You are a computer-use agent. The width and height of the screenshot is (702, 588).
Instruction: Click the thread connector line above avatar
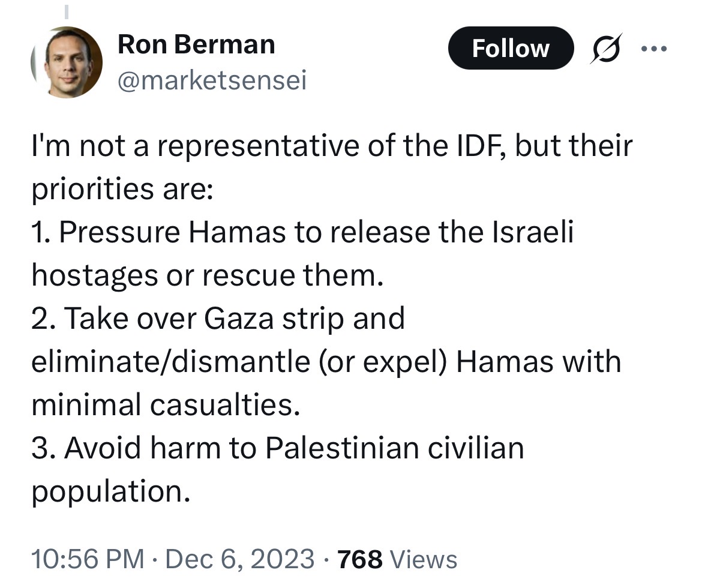click(x=66, y=11)
